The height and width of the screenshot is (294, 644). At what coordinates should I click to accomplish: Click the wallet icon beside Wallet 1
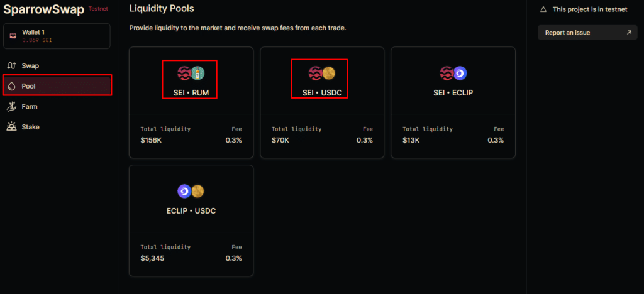click(x=13, y=36)
